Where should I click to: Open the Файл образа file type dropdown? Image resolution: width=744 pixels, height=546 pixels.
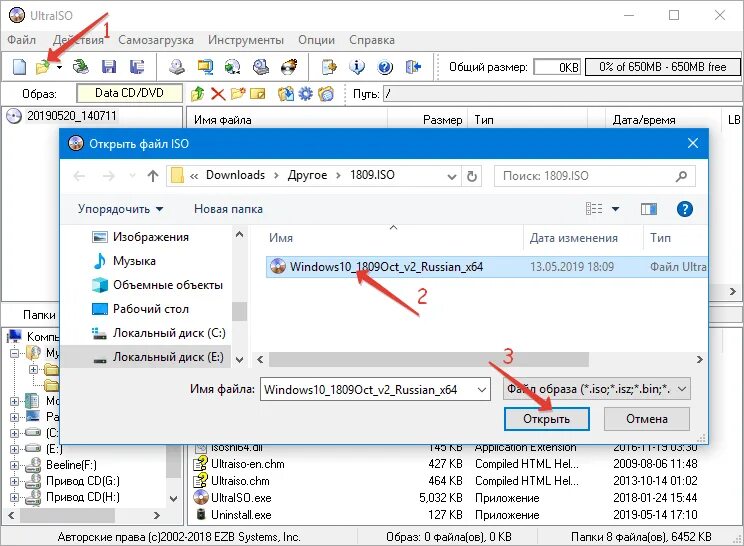click(x=596, y=389)
